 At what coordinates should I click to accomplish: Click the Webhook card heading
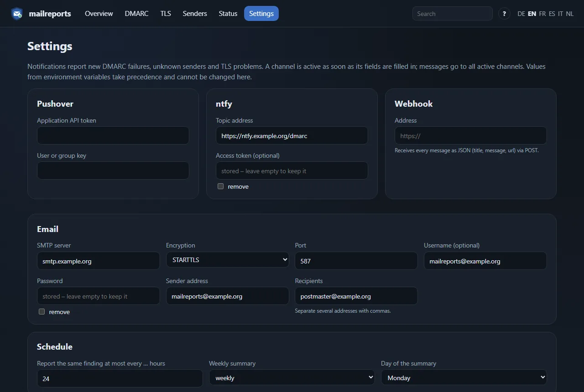coord(413,104)
